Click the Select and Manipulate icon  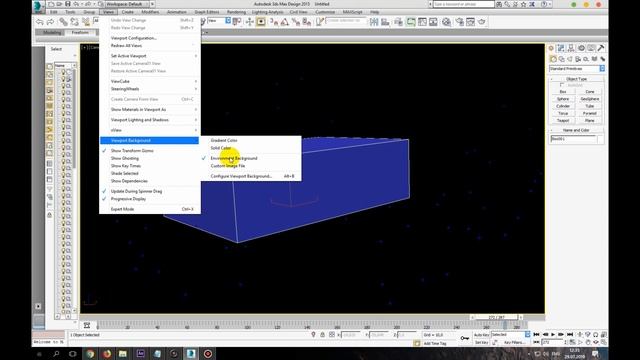pyautogui.click(x=249, y=22)
